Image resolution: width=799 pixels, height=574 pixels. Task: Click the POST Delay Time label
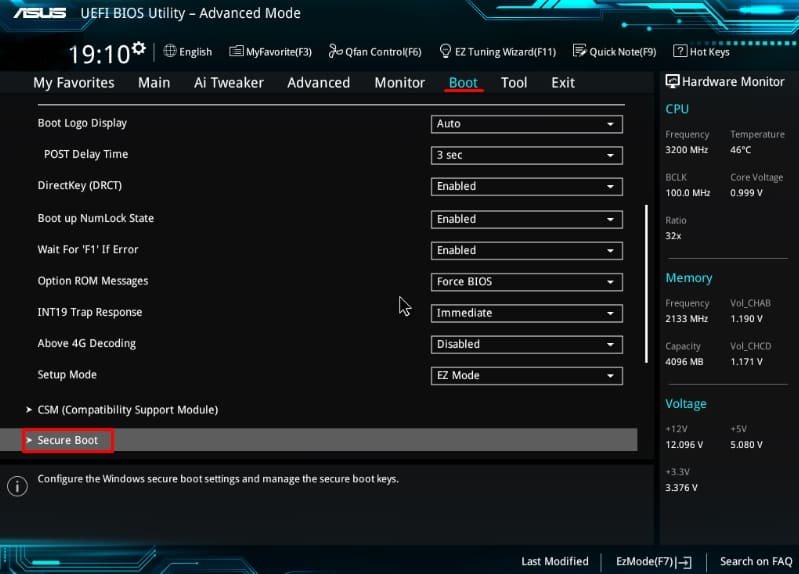pyautogui.click(x=86, y=154)
